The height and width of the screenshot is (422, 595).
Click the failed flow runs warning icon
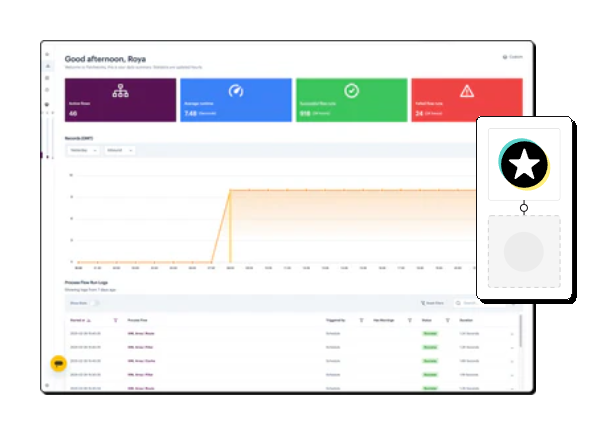[x=467, y=91]
